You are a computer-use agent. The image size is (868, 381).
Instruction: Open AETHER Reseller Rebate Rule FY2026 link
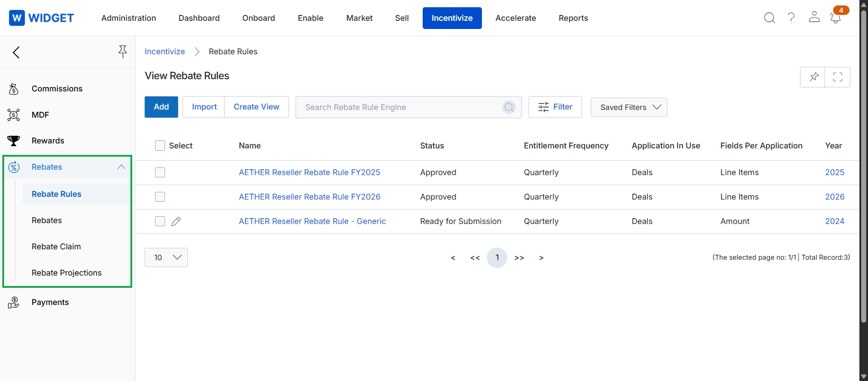[310, 197]
